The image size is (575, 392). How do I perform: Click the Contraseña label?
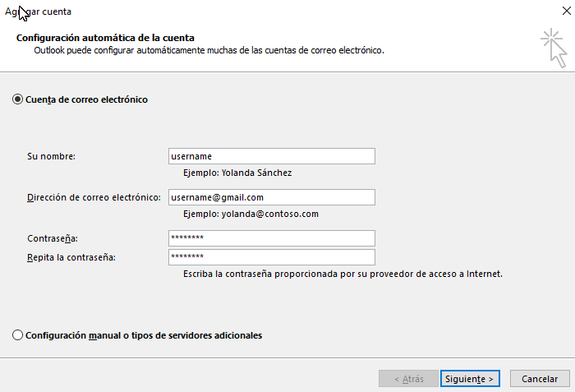[53, 238]
